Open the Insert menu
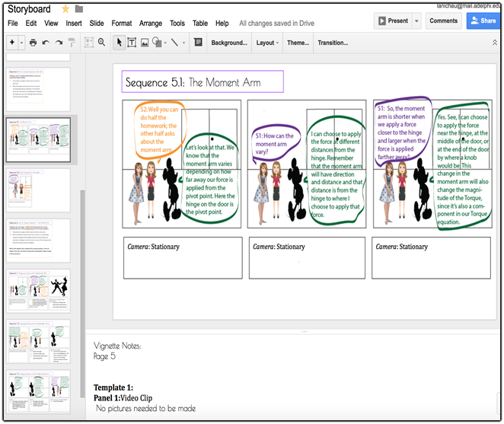The image size is (504, 424). tap(74, 24)
